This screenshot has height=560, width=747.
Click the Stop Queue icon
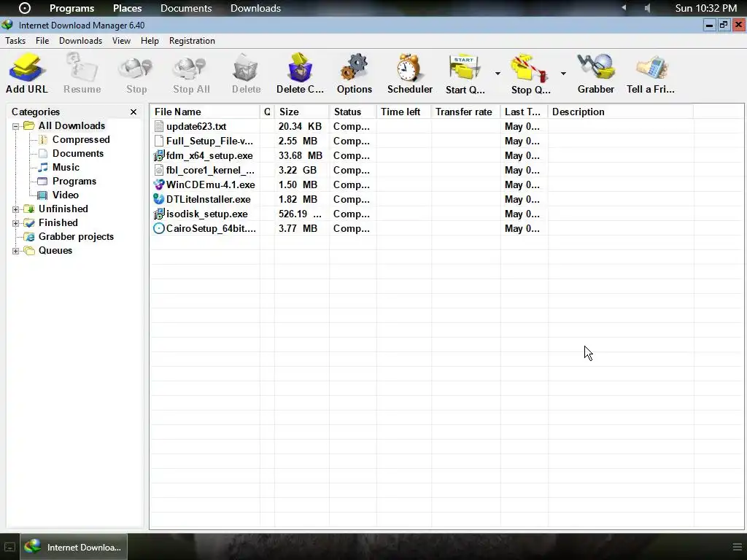[x=530, y=67]
